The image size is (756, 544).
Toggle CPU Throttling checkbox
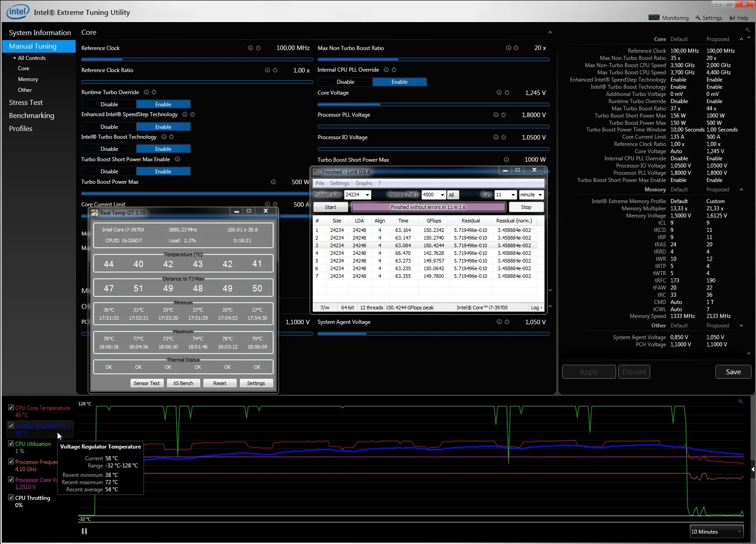(11, 498)
